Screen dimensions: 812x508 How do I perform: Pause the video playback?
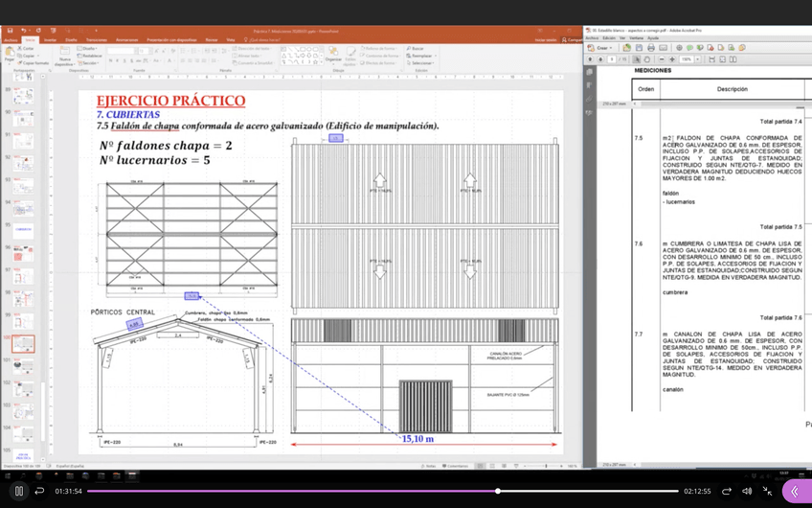coord(18,491)
